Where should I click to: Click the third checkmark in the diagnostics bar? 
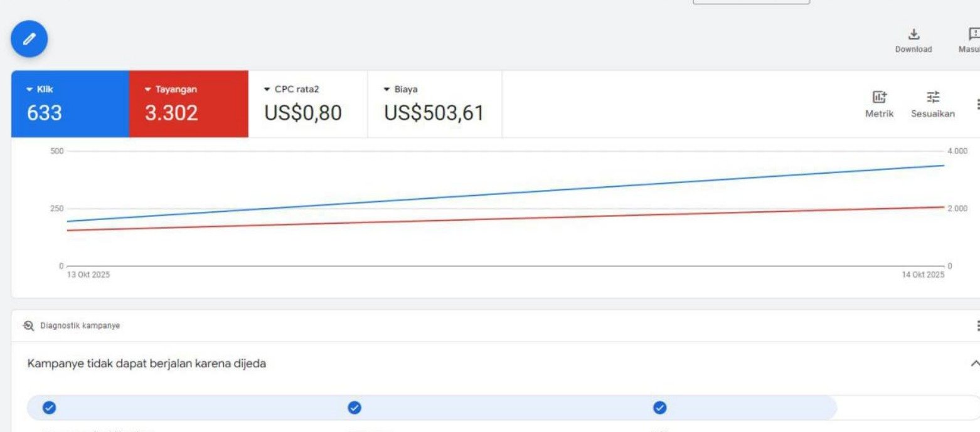(x=660, y=408)
